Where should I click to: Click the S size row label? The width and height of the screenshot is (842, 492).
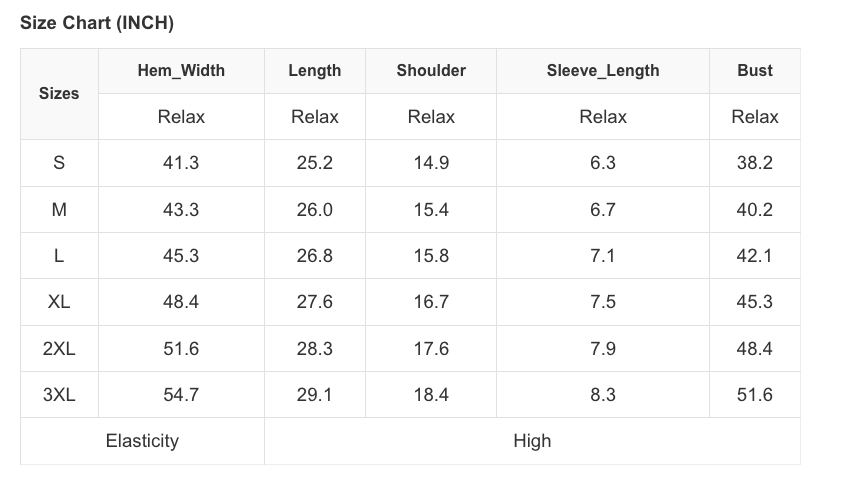pos(59,163)
